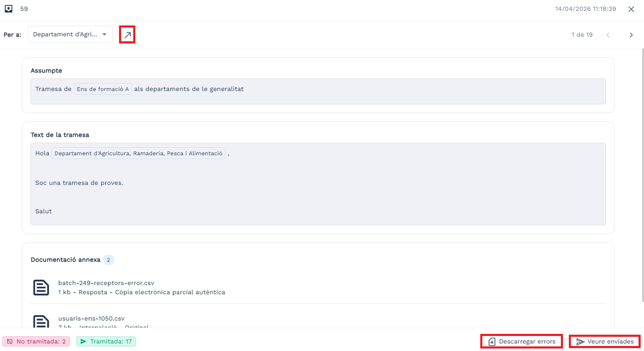Screen dimensions: 644x351
Task: Click the inbox tray icon beside 59
Action: coord(8,9)
